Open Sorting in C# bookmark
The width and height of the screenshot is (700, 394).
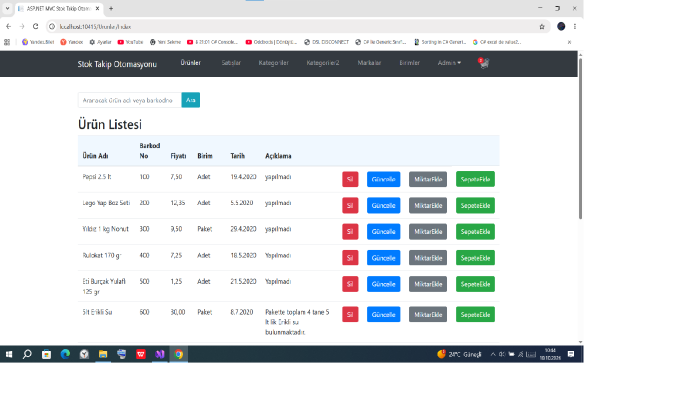tap(440, 42)
